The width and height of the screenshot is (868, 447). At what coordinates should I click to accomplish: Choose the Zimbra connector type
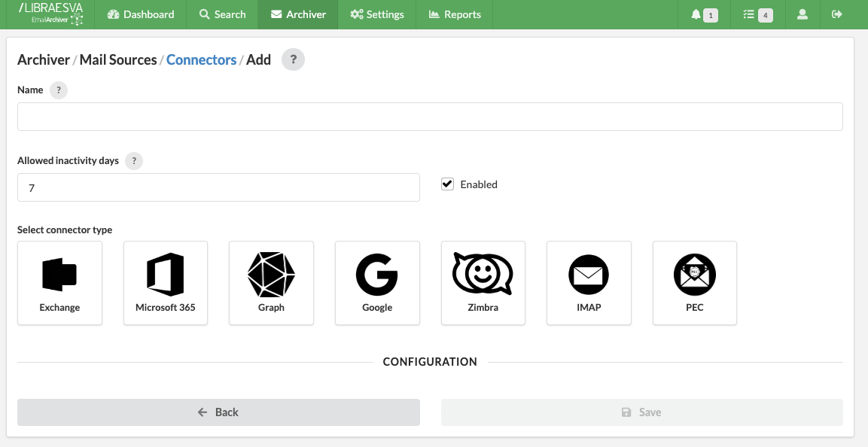point(483,283)
